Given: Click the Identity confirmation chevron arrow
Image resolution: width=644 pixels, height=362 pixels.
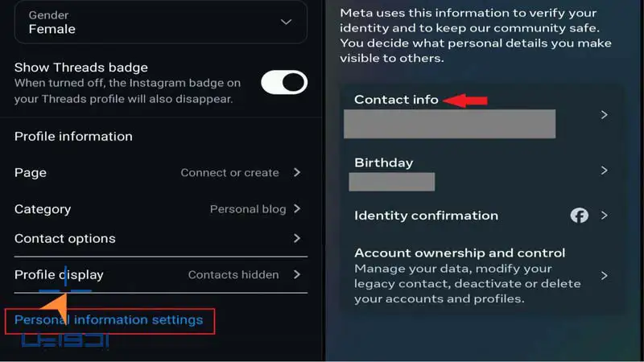Looking at the screenshot, I should tap(604, 216).
